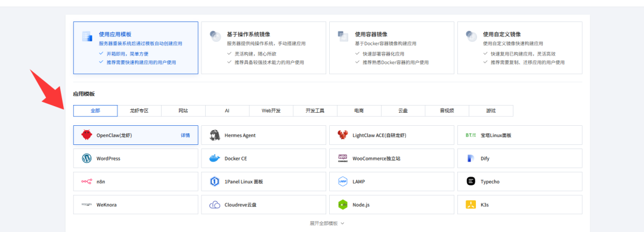Select the LAMP template label
Viewport: 644px width, 232px height.
point(358,181)
